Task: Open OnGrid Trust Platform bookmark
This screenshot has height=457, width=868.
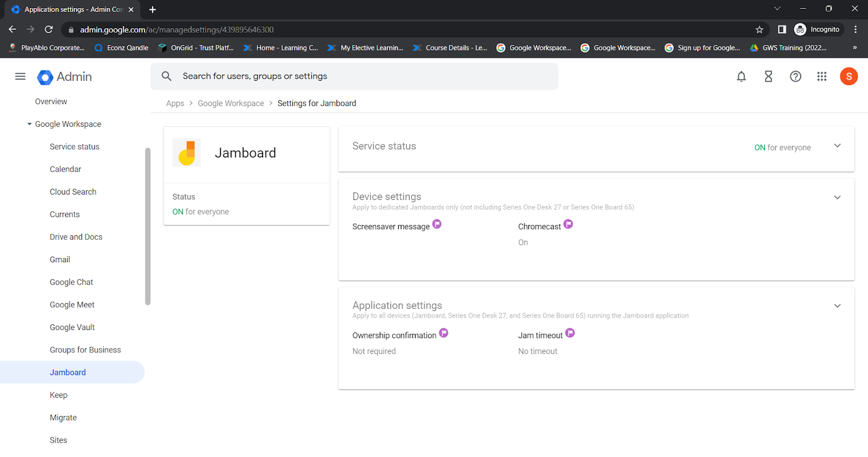Action: point(196,48)
